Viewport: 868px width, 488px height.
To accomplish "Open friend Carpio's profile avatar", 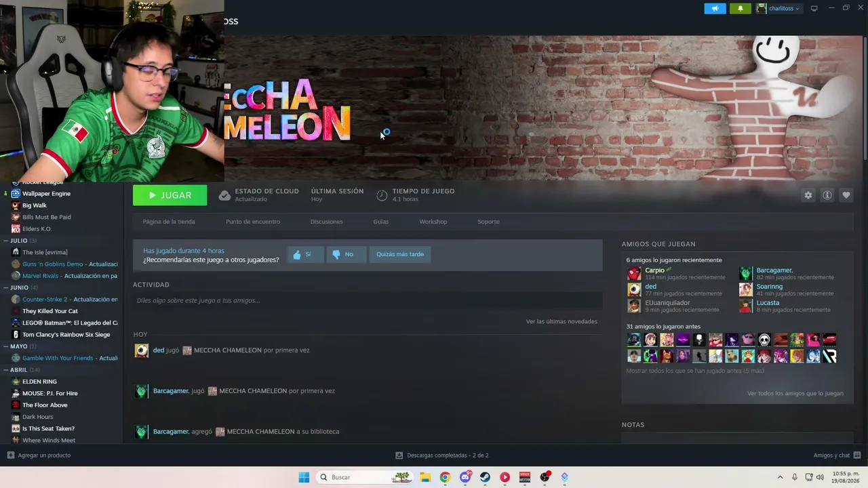I will tap(634, 273).
